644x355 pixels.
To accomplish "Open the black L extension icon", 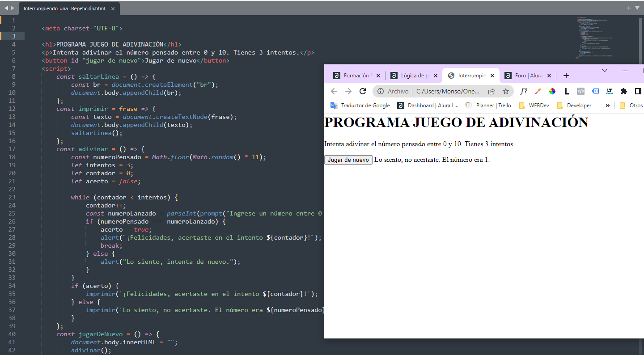I will [x=567, y=91].
